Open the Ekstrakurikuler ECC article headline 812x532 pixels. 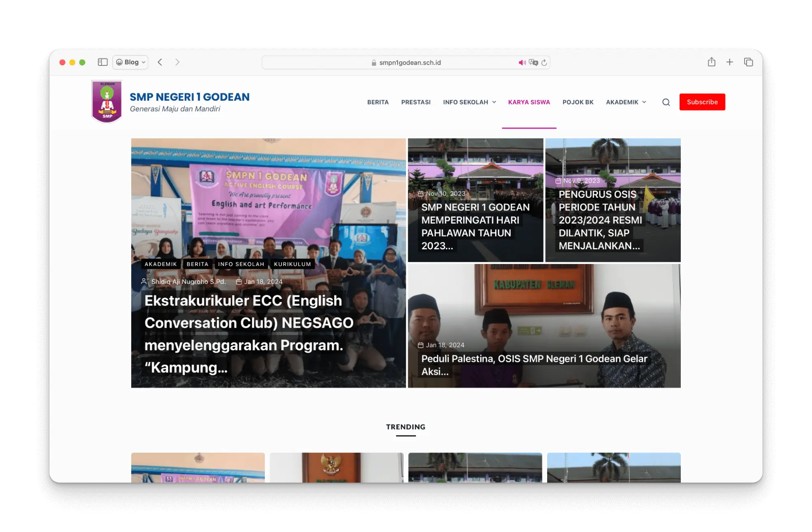pos(249,334)
